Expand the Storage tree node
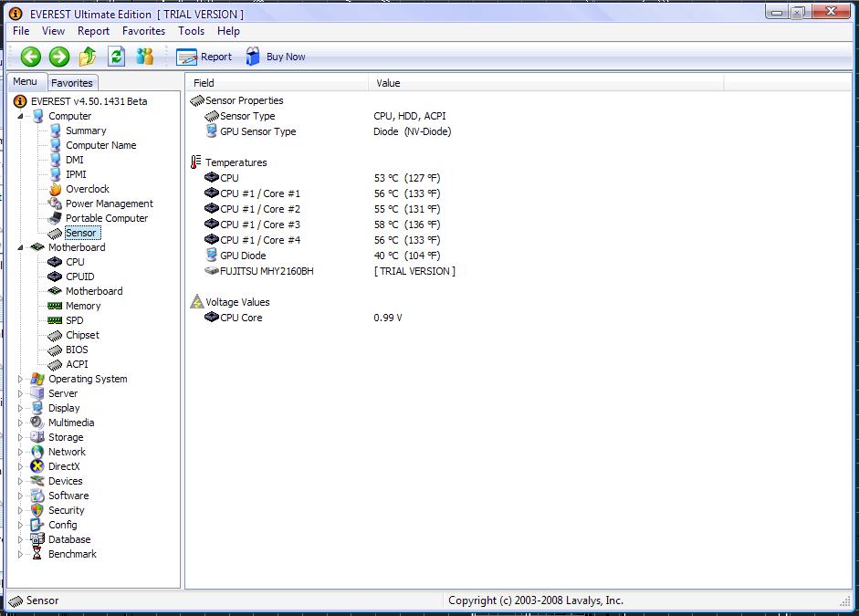 (20, 437)
